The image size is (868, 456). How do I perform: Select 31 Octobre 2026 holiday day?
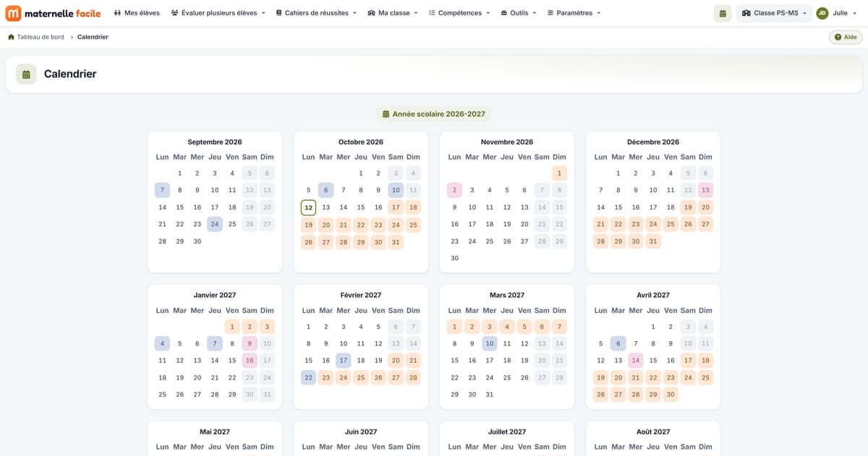pos(396,241)
